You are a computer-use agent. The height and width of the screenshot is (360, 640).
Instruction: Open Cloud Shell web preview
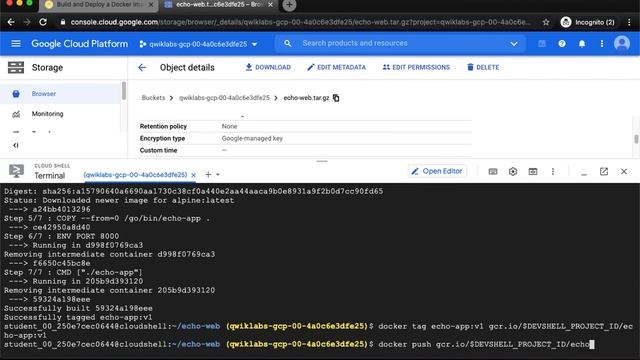[x=533, y=171]
